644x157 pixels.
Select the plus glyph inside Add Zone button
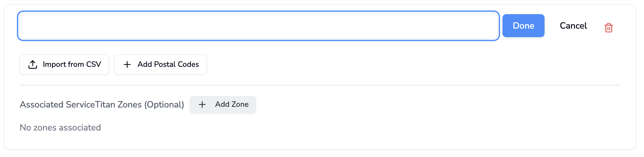point(202,104)
